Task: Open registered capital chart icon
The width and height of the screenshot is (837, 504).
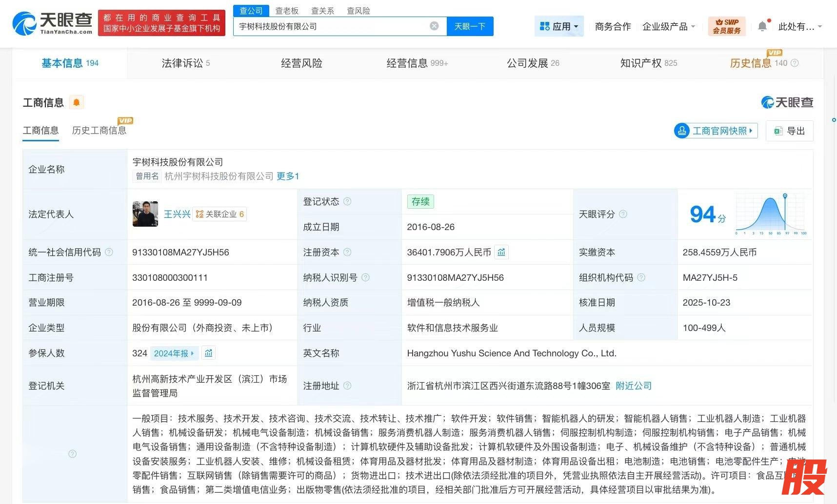Action: tap(501, 252)
